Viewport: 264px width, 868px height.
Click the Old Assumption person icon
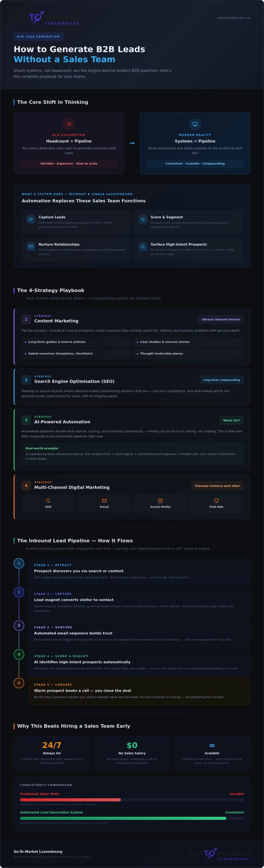(69, 124)
